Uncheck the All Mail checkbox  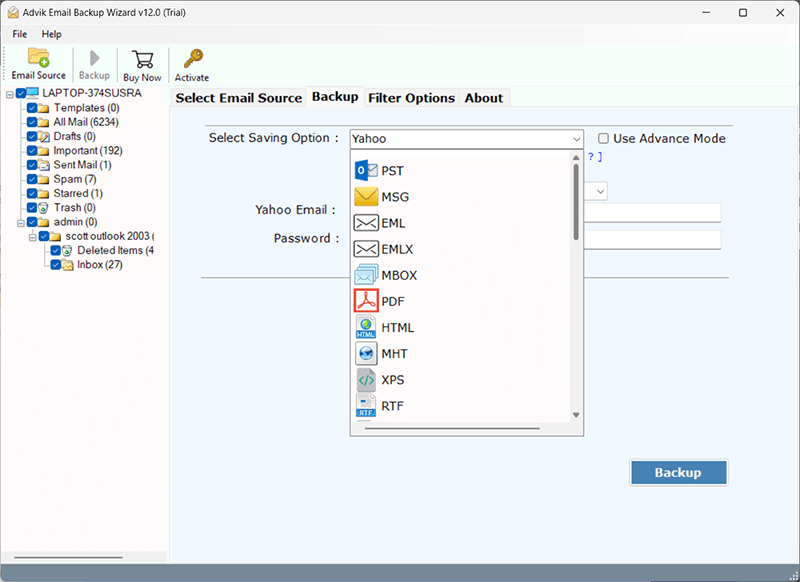[32, 122]
